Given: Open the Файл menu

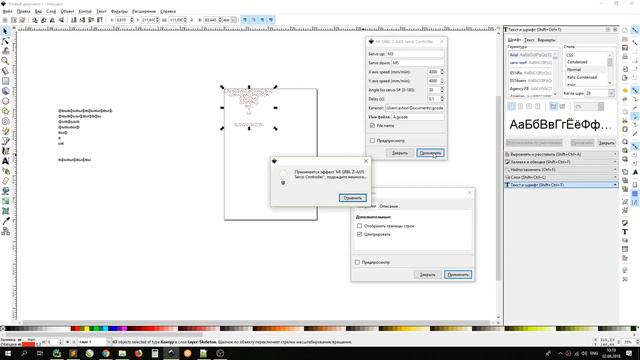Looking at the screenshot, I should coord(7,11).
